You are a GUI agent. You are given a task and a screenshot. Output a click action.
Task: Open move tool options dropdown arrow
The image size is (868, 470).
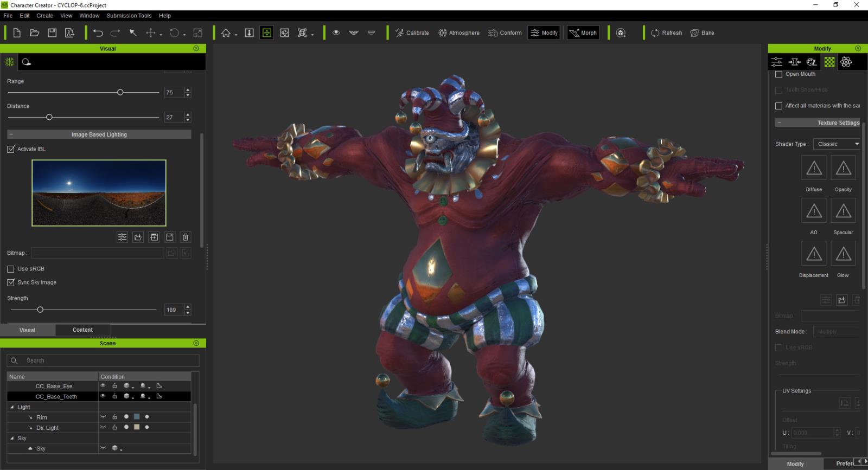pos(161,35)
